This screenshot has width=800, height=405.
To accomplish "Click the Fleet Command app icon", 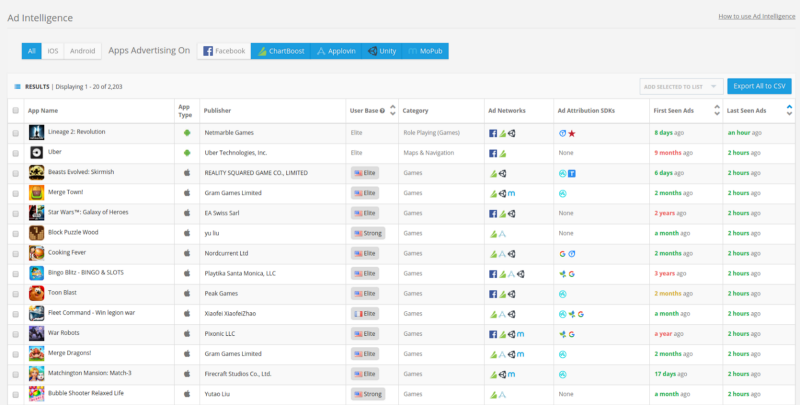I will click(36, 313).
